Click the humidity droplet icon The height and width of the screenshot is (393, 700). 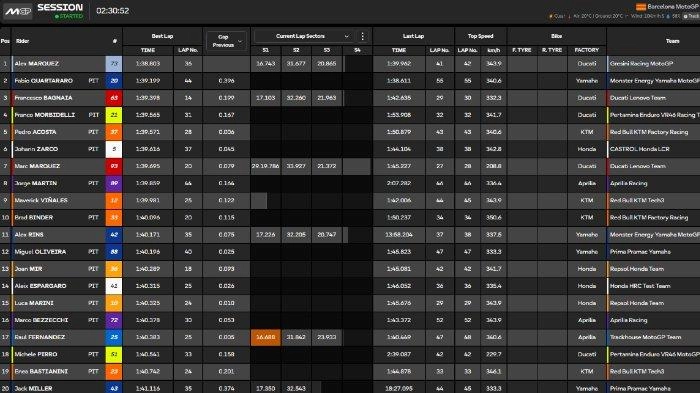668,17
